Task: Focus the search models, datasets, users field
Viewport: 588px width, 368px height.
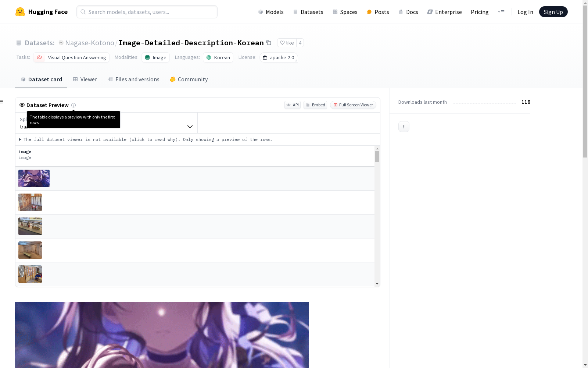Action: pos(147,12)
